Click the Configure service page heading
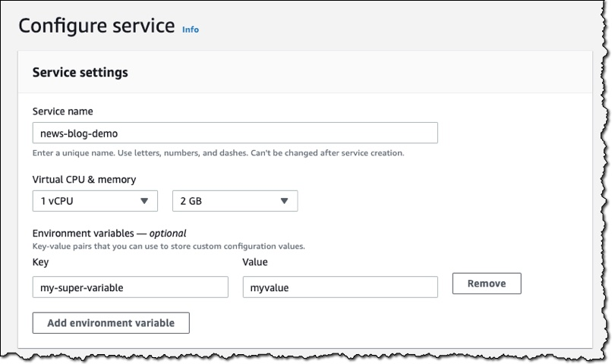This screenshot has width=612, height=364. (96, 26)
